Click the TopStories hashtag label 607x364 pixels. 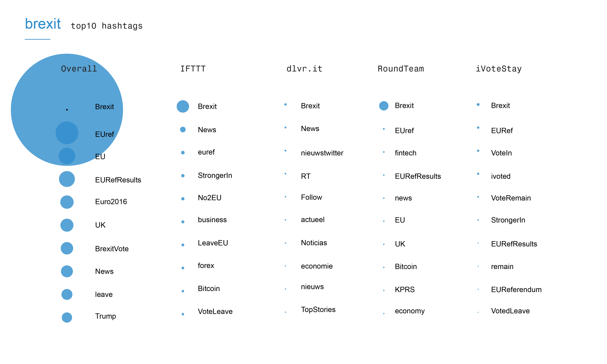pyautogui.click(x=318, y=310)
